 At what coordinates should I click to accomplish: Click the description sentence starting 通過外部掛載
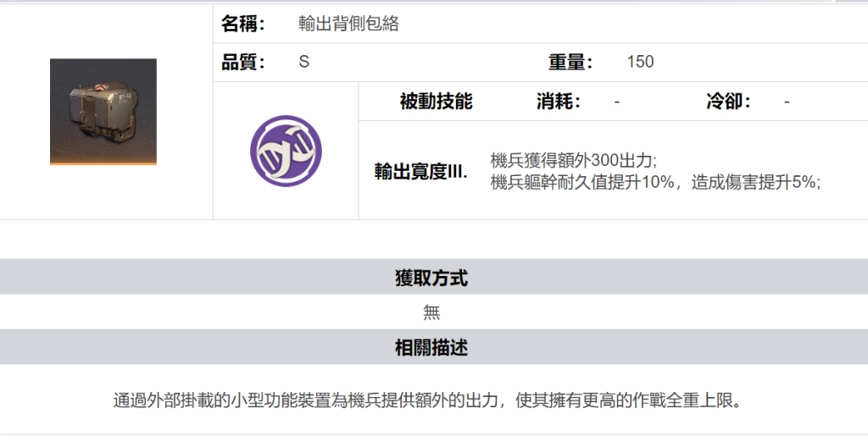[x=427, y=400]
